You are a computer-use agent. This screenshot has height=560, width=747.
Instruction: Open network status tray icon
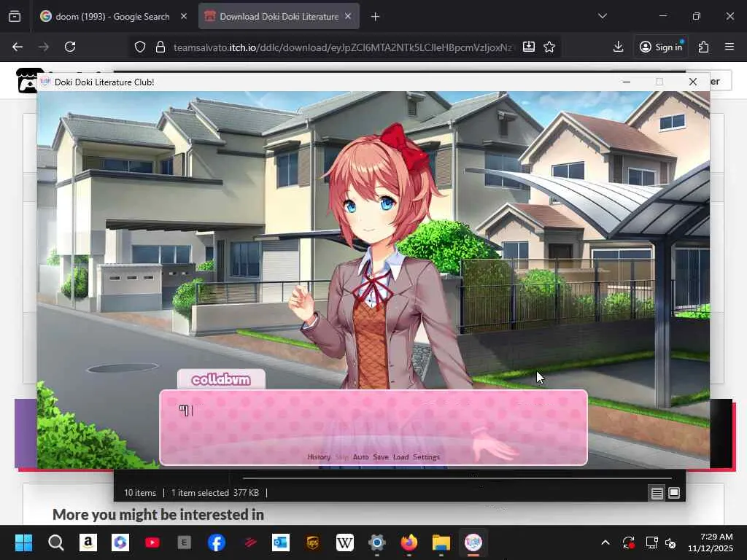pos(651,542)
